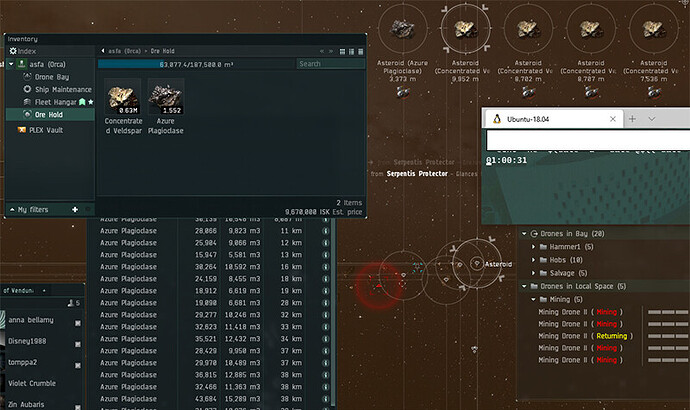Select anna bellamy in the local member list
Screen dimensions: 690x410
click(31, 320)
